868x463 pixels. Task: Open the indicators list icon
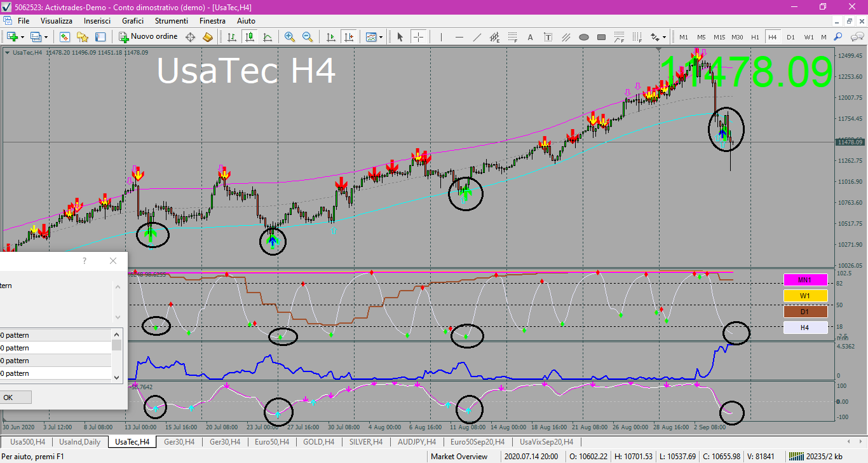pyautogui.click(x=371, y=37)
